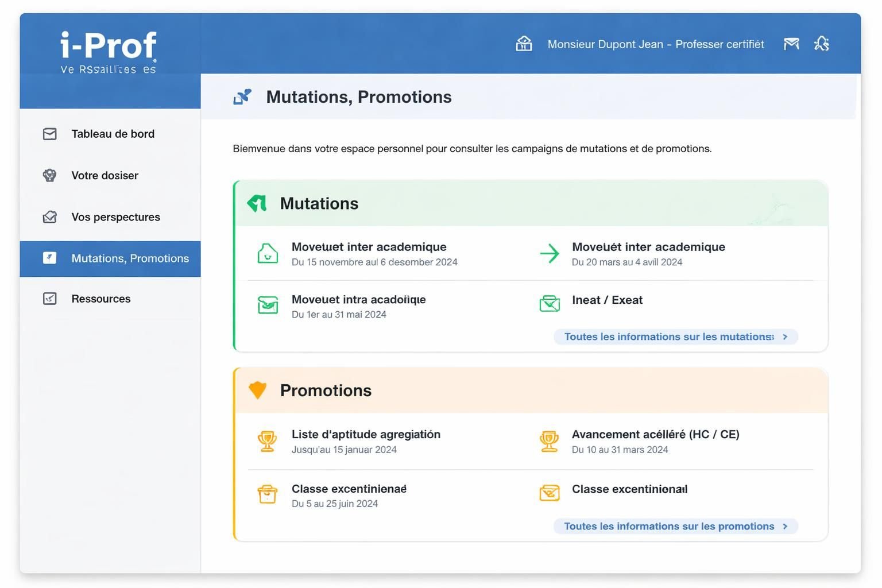The width and height of the screenshot is (882, 588).
Task: Click the orange Promotions shield icon
Action: 257,389
